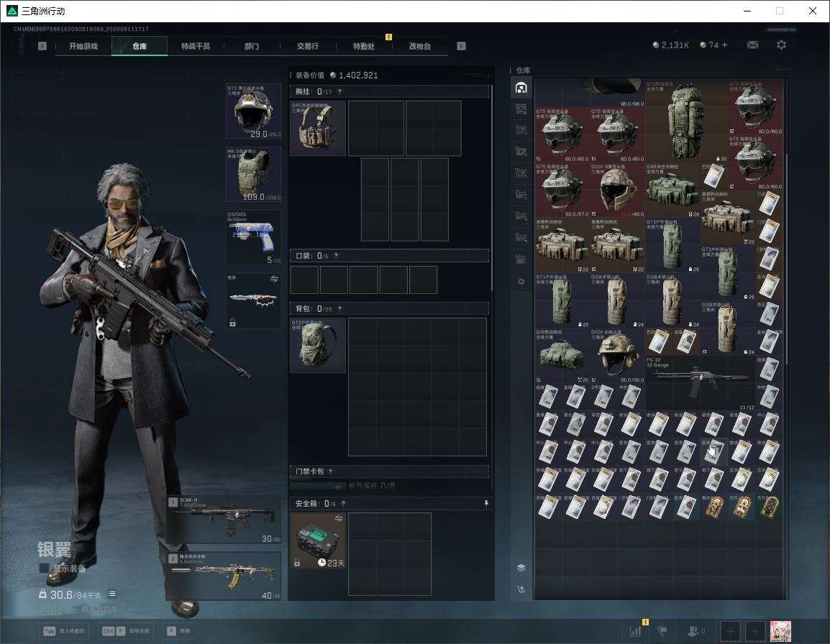Viewport: 830px width, 644px height.
Task: Open the statistics bar chart icon
Action: coord(636,631)
